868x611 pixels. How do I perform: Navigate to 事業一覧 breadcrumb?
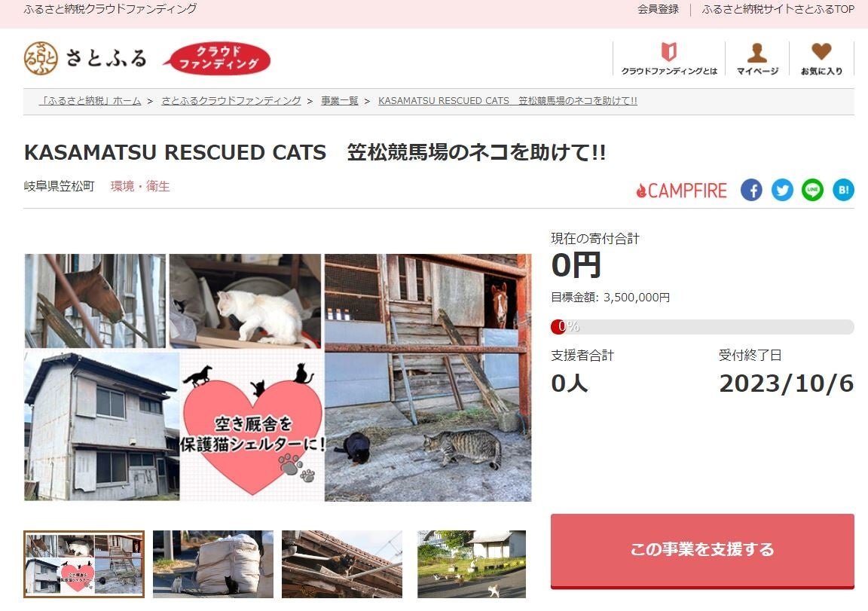click(x=339, y=101)
